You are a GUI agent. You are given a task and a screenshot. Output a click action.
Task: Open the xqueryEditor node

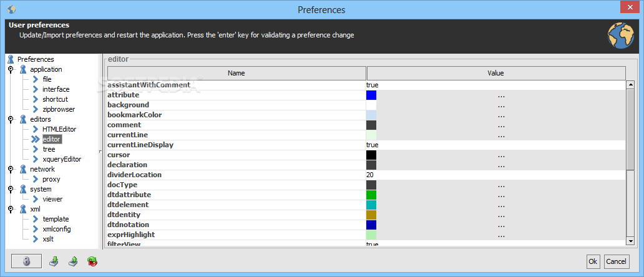pyautogui.click(x=62, y=159)
